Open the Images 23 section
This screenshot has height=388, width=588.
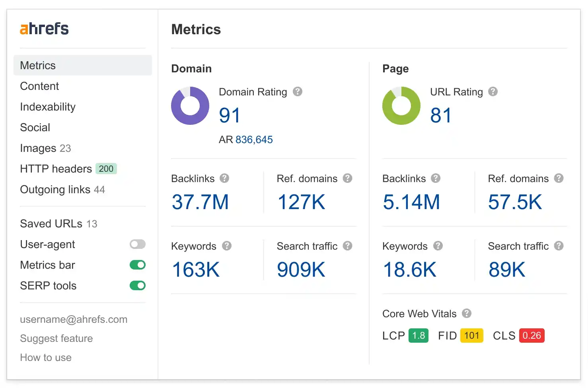coord(45,148)
